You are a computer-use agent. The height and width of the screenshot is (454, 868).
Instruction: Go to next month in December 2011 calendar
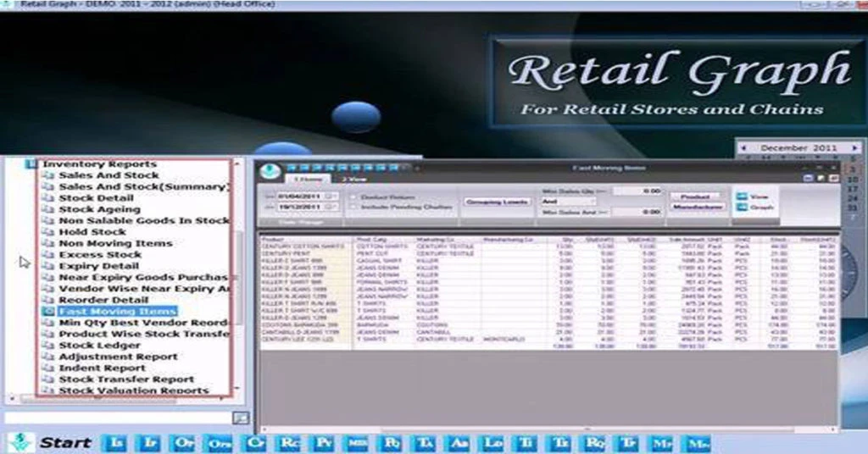(854, 147)
